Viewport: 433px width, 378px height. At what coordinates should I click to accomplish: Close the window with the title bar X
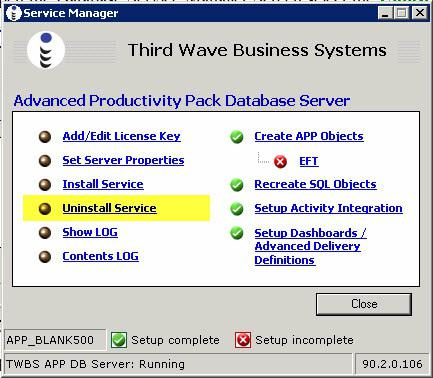[x=419, y=13]
